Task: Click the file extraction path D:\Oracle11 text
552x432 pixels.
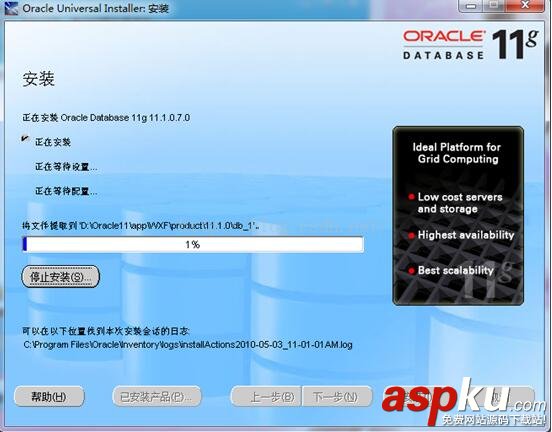Action: [x=141, y=226]
